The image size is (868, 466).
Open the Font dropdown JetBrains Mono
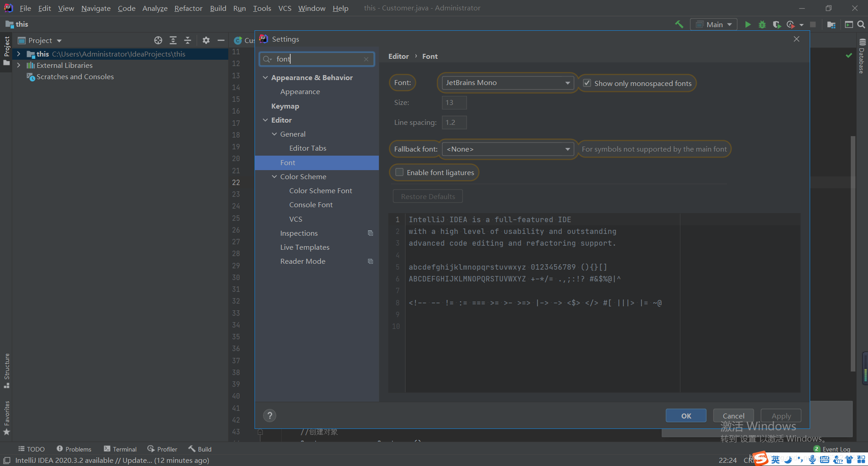tap(508, 83)
